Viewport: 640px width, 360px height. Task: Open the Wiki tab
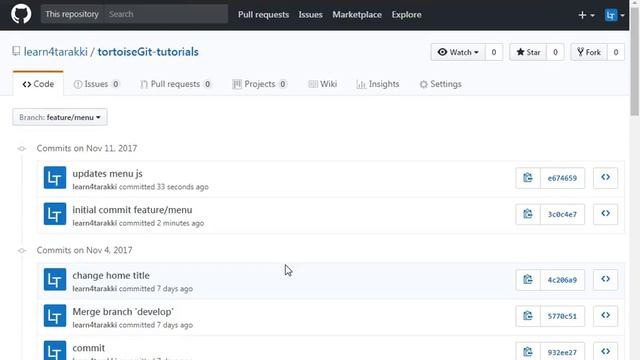(x=322, y=84)
